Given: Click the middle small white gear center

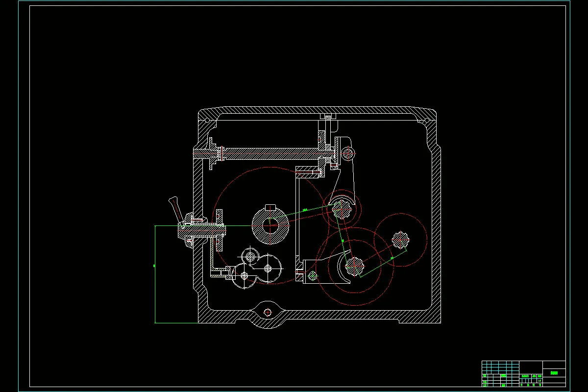Looking at the screenshot, I should [x=268, y=268].
